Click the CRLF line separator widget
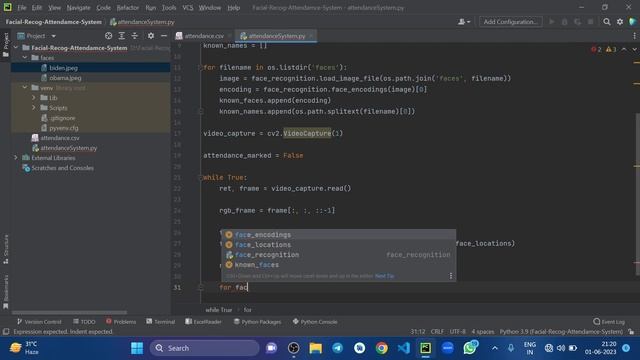The image size is (640, 360). pyautogui.click(x=437, y=332)
